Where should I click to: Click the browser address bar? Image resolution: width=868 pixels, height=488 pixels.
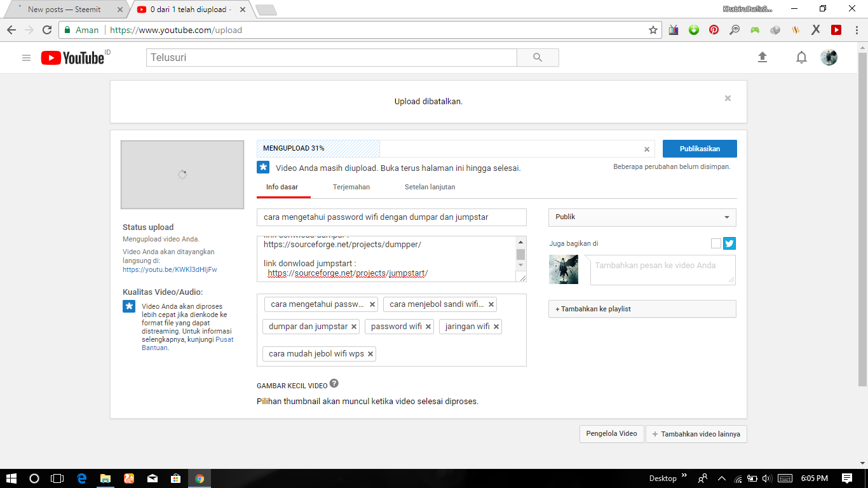pos(360,30)
